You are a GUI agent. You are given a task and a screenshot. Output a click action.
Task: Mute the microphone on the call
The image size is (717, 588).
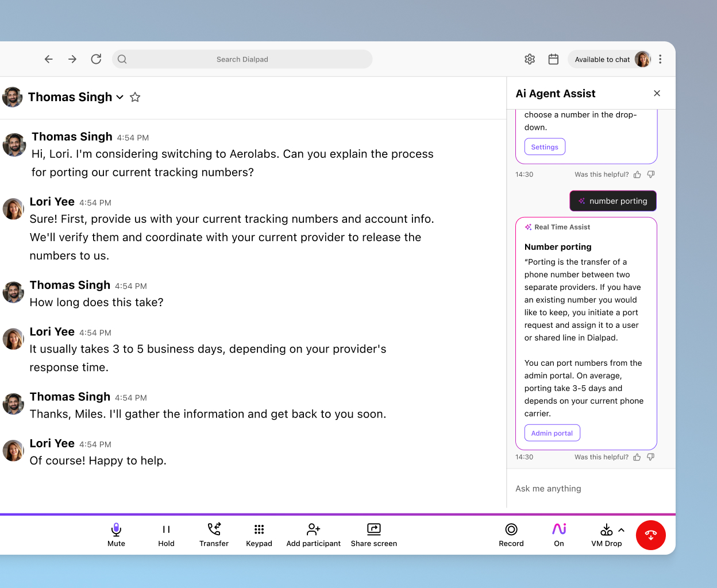point(116,535)
